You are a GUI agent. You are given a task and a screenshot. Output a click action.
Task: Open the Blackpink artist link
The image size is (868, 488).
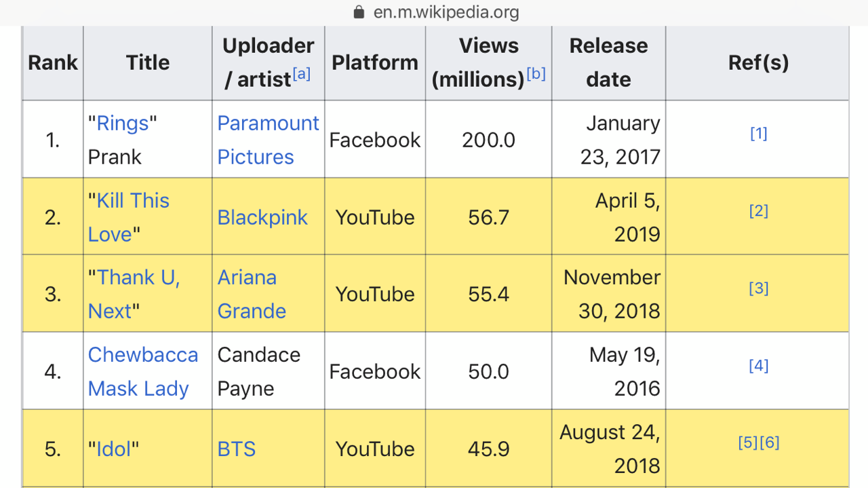click(262, 217)
